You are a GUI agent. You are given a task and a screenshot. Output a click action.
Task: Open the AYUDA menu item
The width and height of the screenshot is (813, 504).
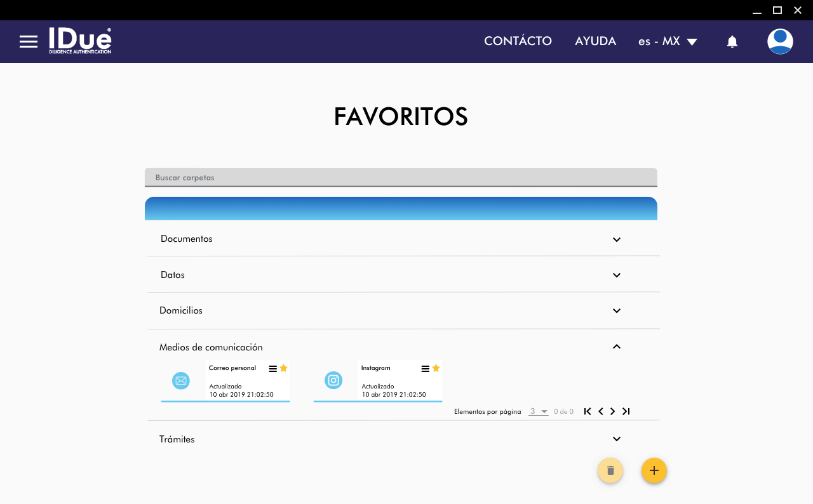tap(595, 41)
